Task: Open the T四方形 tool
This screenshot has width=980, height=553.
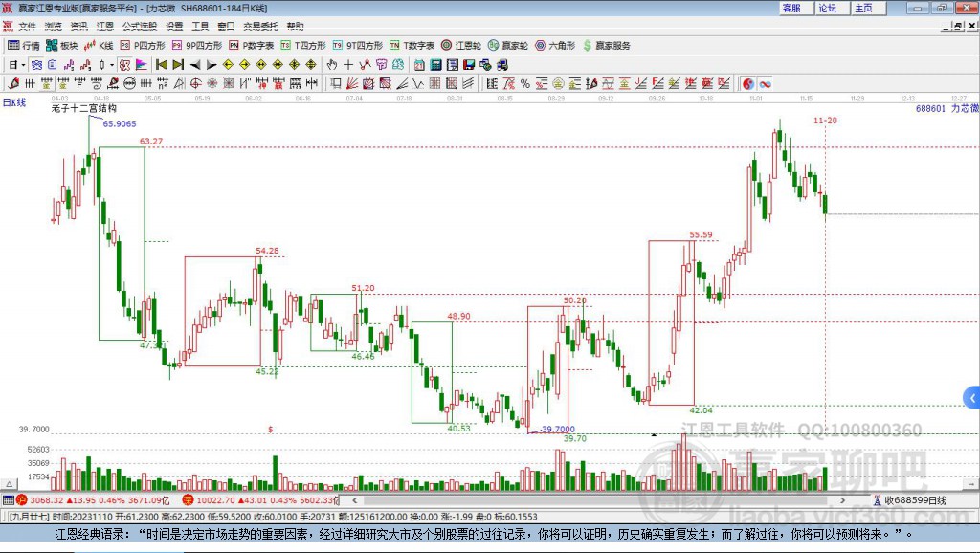Action: pyautogui.click(x=303, y=46)
